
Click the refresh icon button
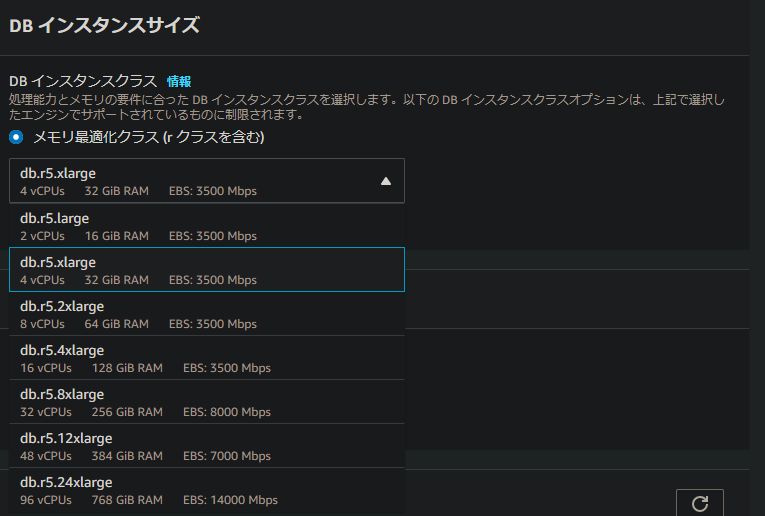(x=700, y=503)
